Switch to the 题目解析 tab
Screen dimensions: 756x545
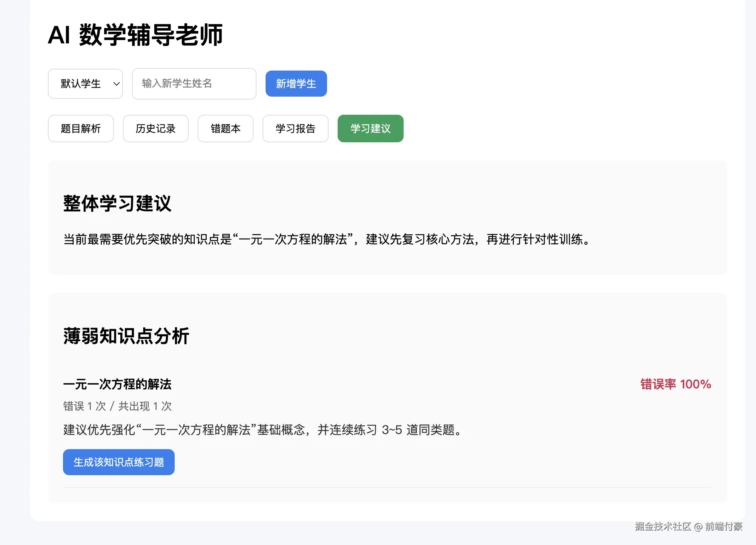(81, 129)
